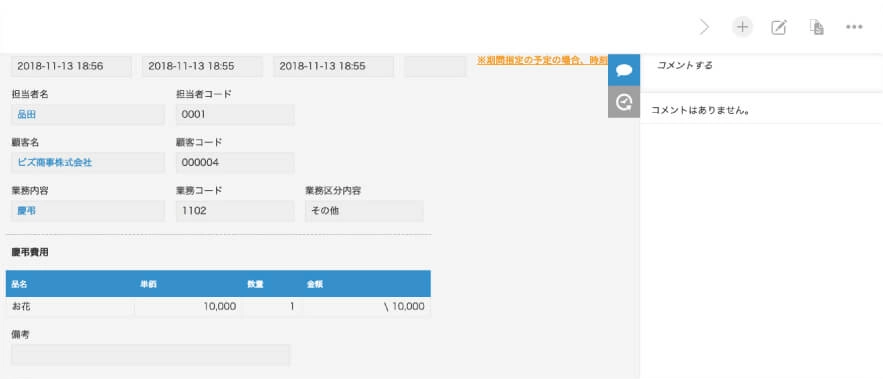Duplicate the record with copy icon
The height and width of the screenshot is (379, 883).
[816, 27]
